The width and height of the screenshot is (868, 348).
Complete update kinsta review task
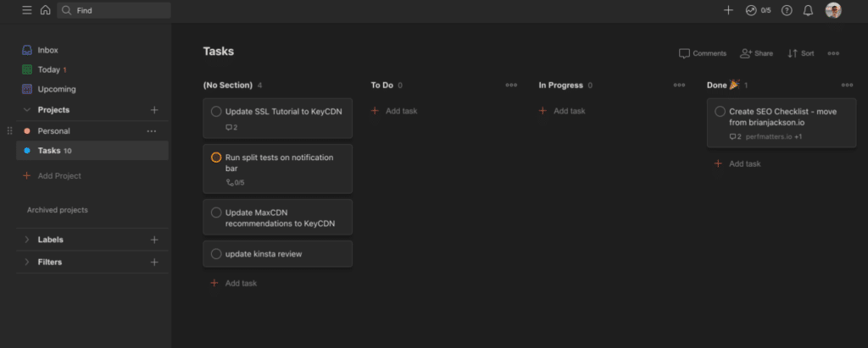pos(216,254)
